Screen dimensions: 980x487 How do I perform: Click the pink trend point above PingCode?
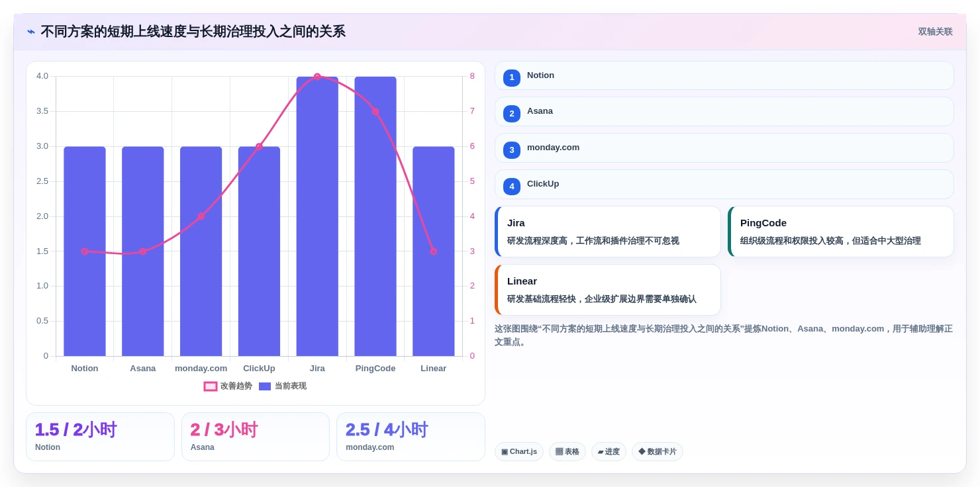[x=375, y=112]
